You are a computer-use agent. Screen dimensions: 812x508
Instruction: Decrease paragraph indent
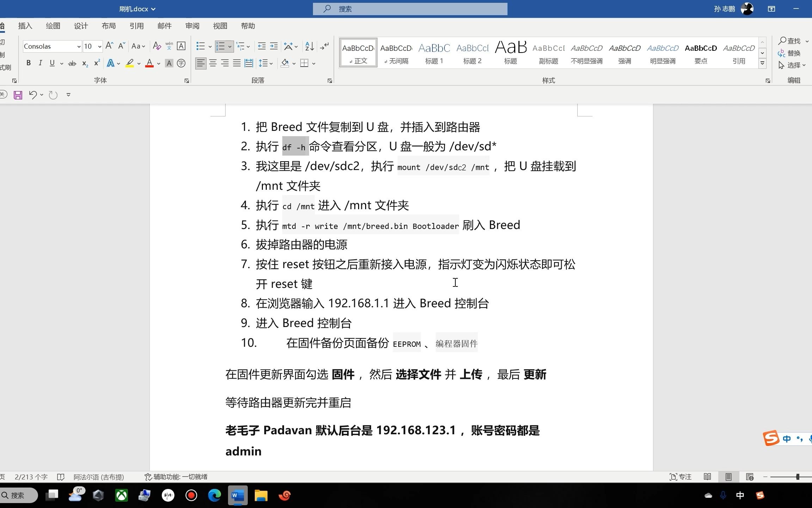[x=262, y=46]
